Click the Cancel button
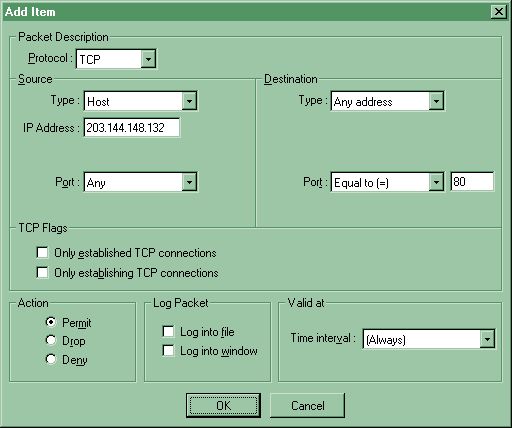512x428 pixels. pyautogui.click(x=307, y=405)
